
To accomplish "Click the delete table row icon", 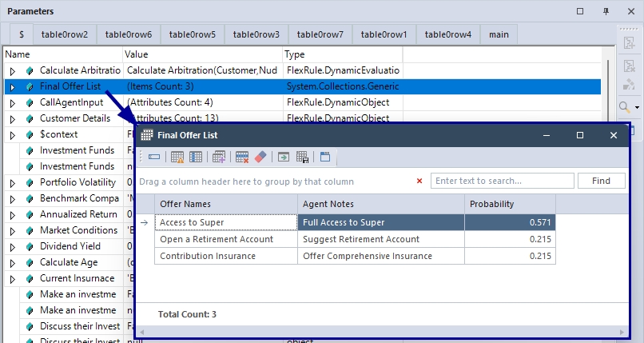I will coord(242,157).
